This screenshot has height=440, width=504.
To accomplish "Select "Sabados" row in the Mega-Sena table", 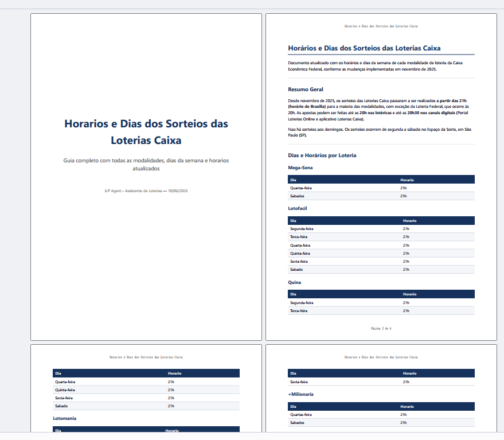I will [x=381, y=196].
